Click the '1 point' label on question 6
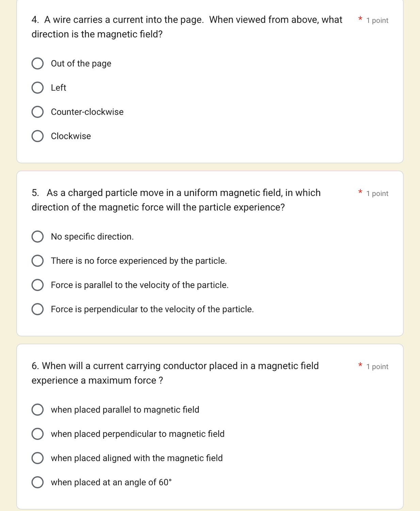Image resolution: width=420 pixels, height=511 pixels. 377,367
